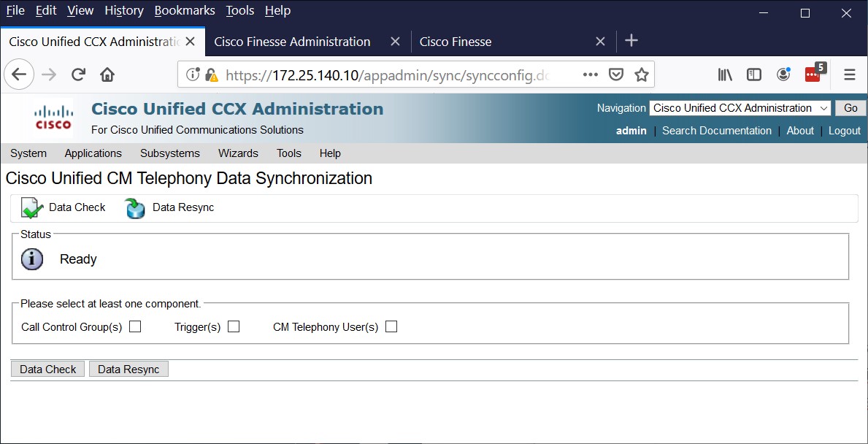Expand the Navigation dropdown
Viewport: 868px width, 444px height.
(740, 108)
